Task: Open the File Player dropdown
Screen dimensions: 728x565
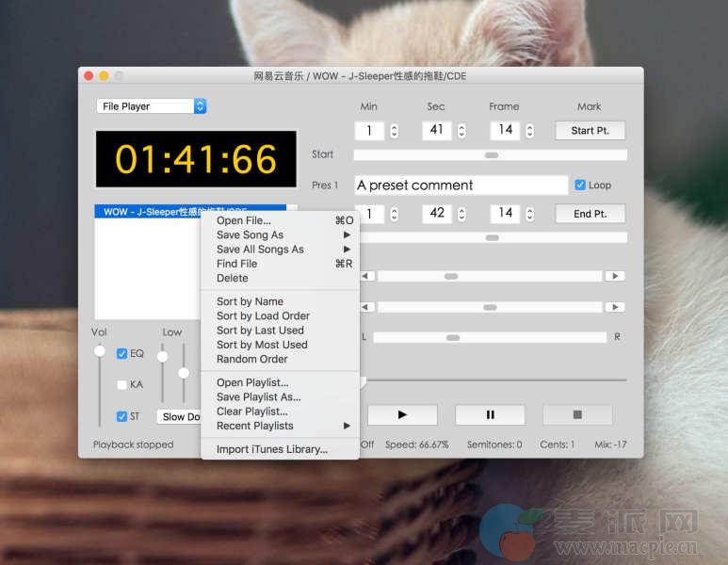Action: (x=151, y=106)
